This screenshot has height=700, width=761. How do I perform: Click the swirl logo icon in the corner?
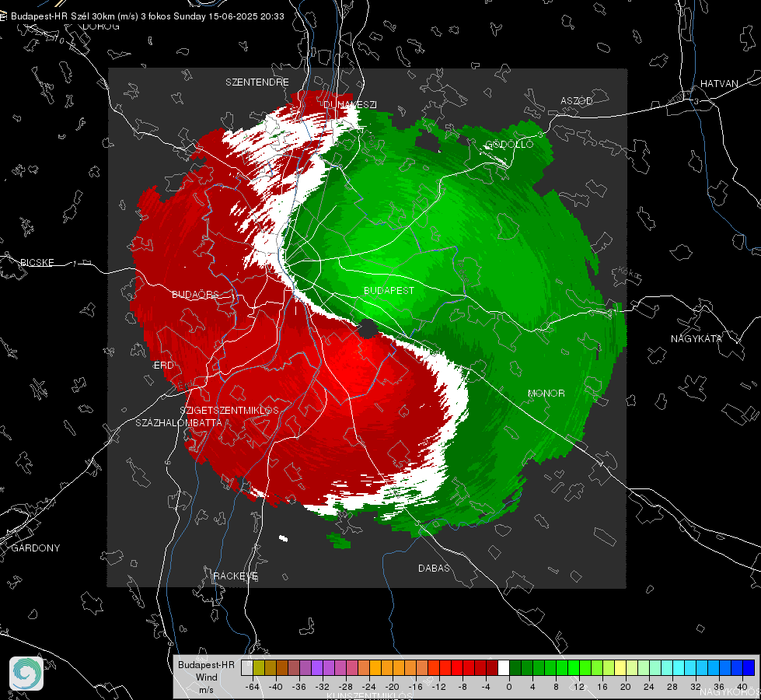click(26, 674)
